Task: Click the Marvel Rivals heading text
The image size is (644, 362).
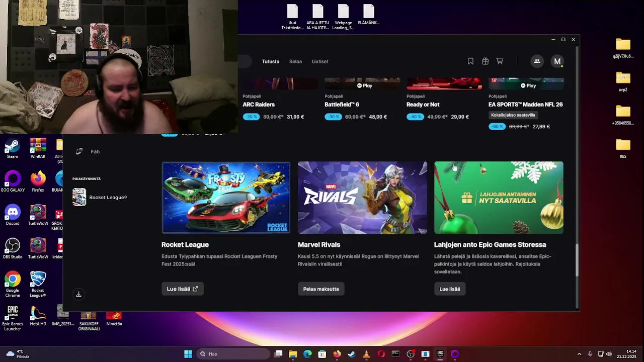Action: click(319, 245)
